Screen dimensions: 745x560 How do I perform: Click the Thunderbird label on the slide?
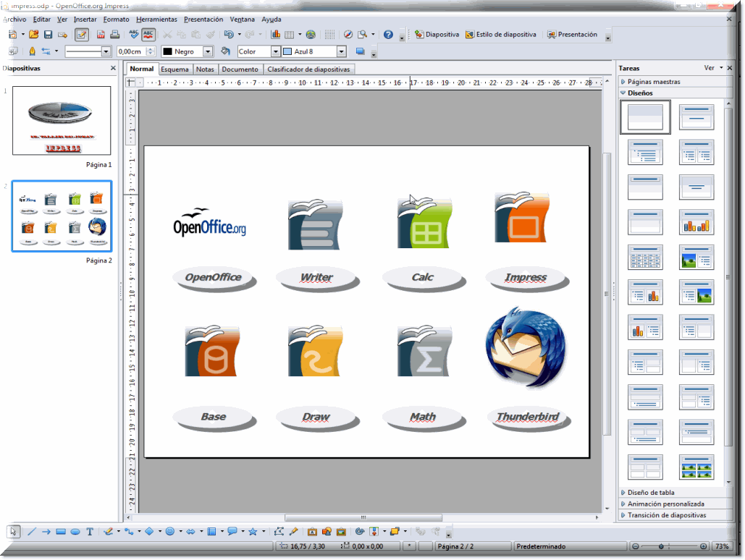pos(527,417)
